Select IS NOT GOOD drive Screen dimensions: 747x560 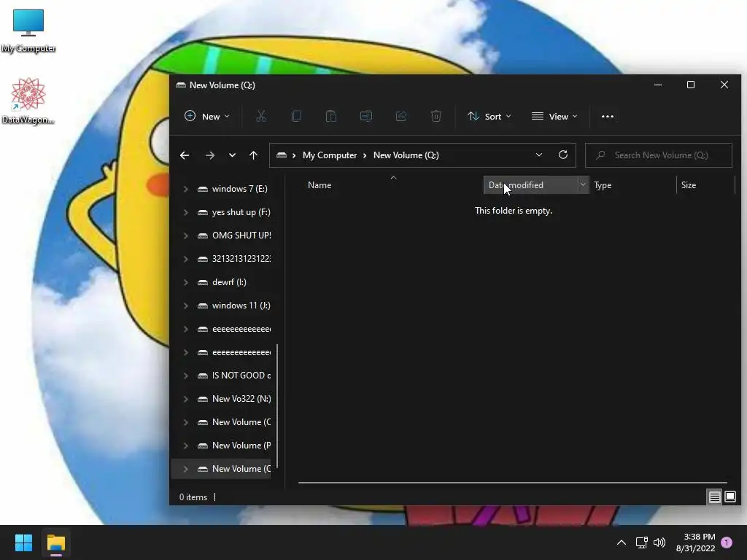234,376
